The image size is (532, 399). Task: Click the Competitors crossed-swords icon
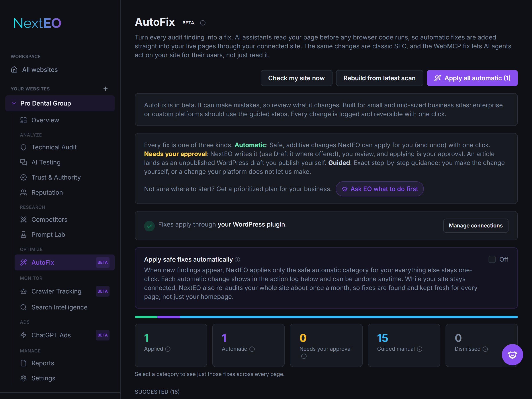pos(23,219)
